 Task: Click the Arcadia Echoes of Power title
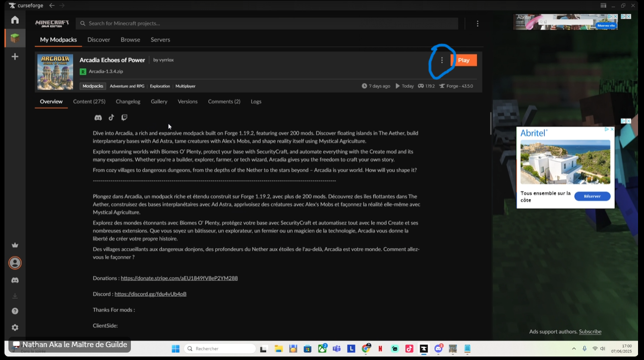click(112, 60)
